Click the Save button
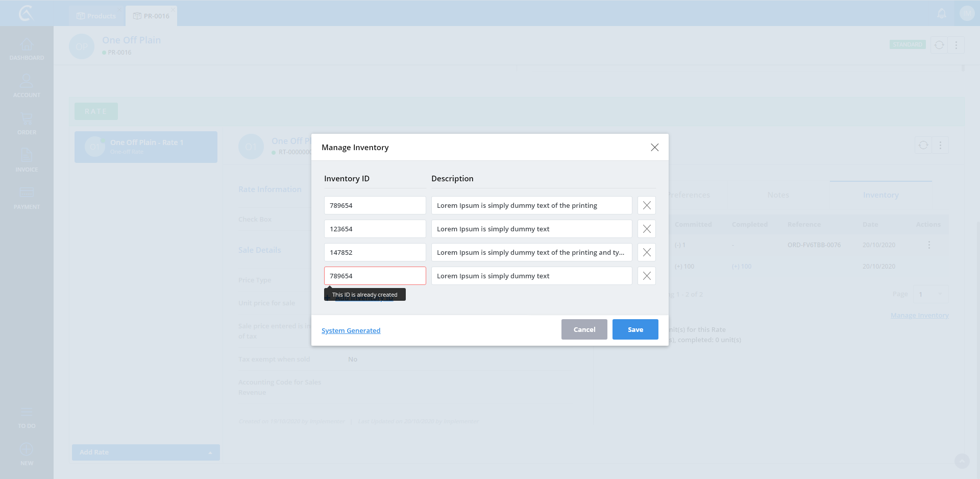The height and width of the screenshot is (479, 980). tap(635, 329)
